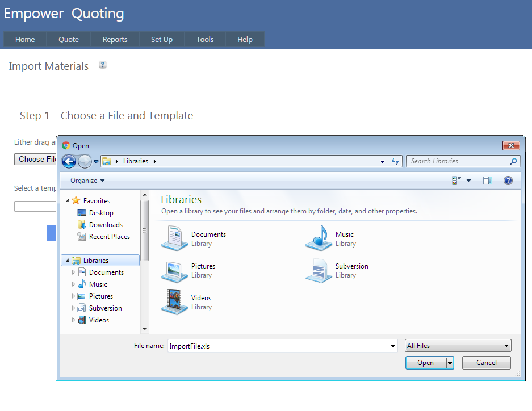Click the Cancel button
This screenshot has height=411, width=532.
(x=486, y=363)
